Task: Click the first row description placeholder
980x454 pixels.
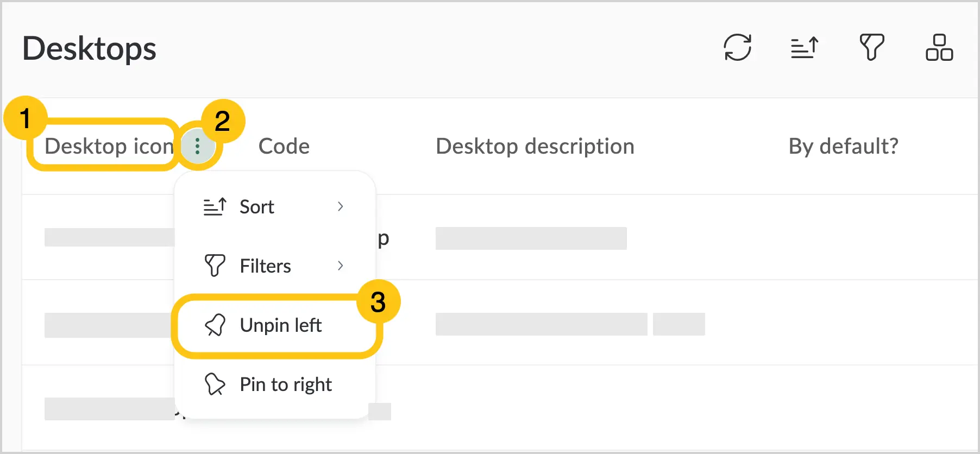Action: coord(531,238)
